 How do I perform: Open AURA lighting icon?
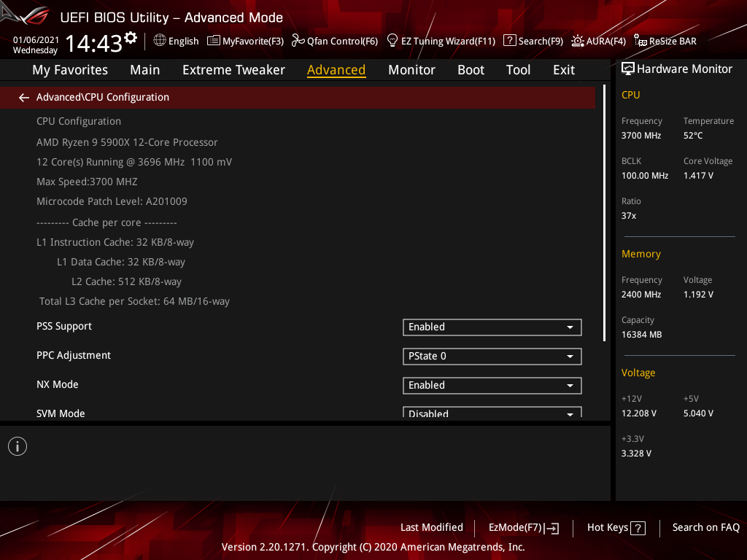[578, 41]
